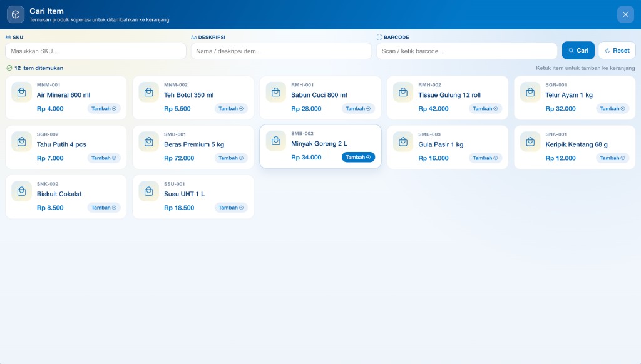Click shopping bag icon for Teh Botol 350 ml
The width and height of the screenshot is (641, 364).
[x=149, y=93]
